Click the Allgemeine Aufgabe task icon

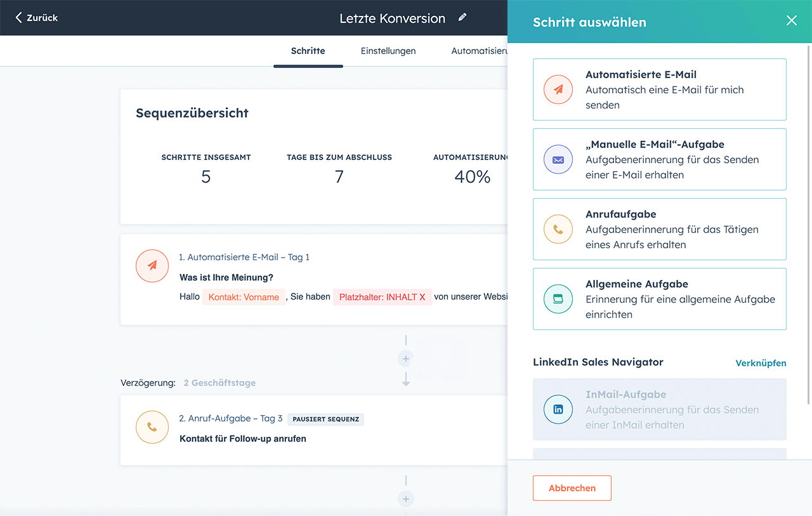558,299
